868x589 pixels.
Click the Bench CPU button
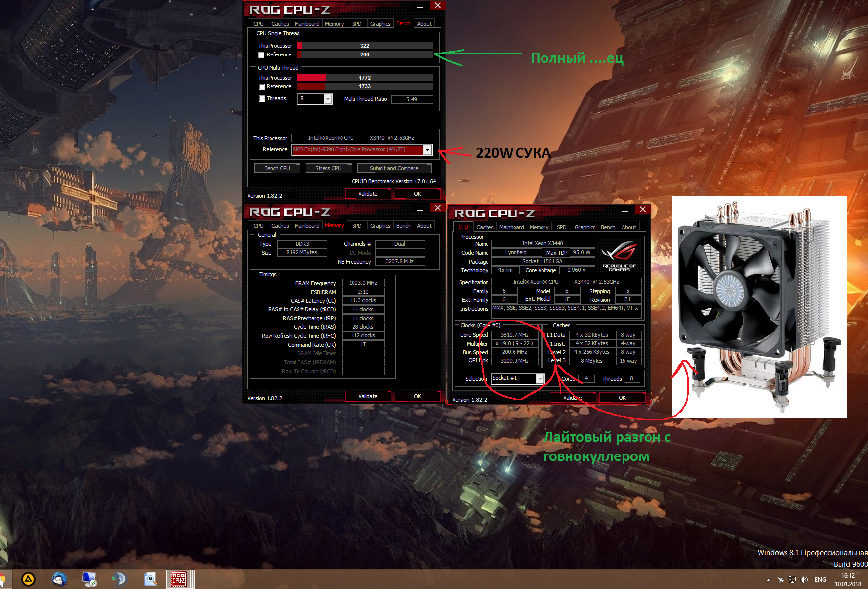[277, 168]
